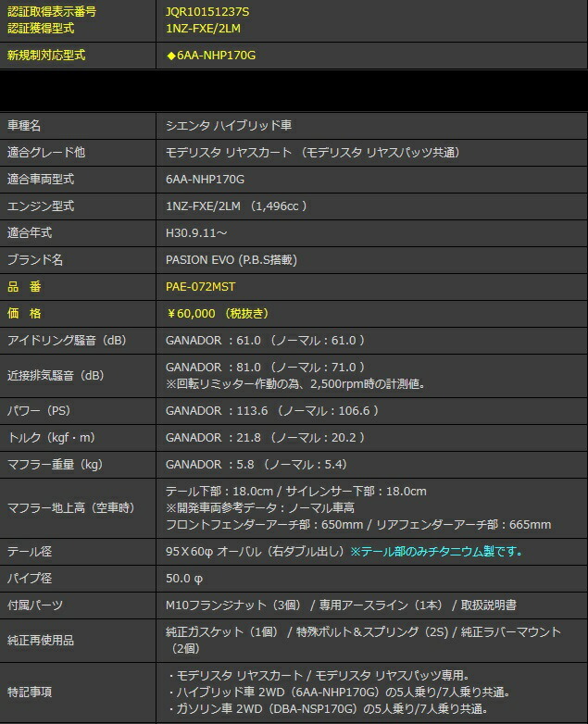Click the yellow 価 格 label
Screen dimensions: 588x724
pyautogui.click(x=24, y=314)
